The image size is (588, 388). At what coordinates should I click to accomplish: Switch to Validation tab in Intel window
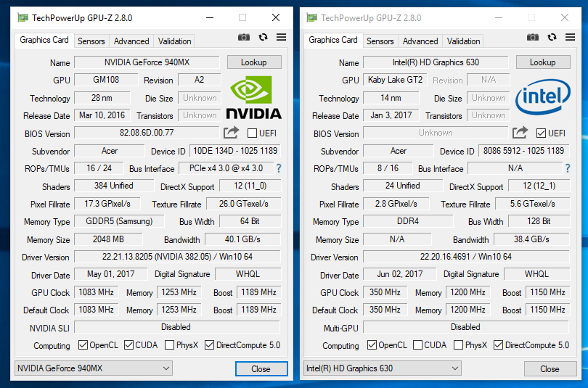(463, 41)
